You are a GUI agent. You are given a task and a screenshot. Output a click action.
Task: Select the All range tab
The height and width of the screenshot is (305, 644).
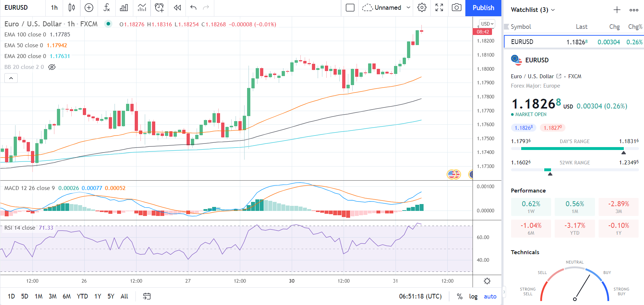(124, 296)
